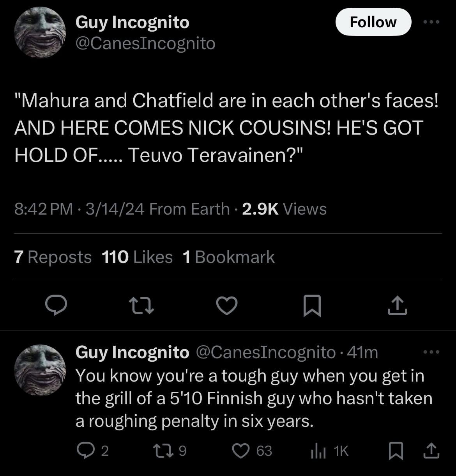View analytics icon showing 1K views

[318, 451]
